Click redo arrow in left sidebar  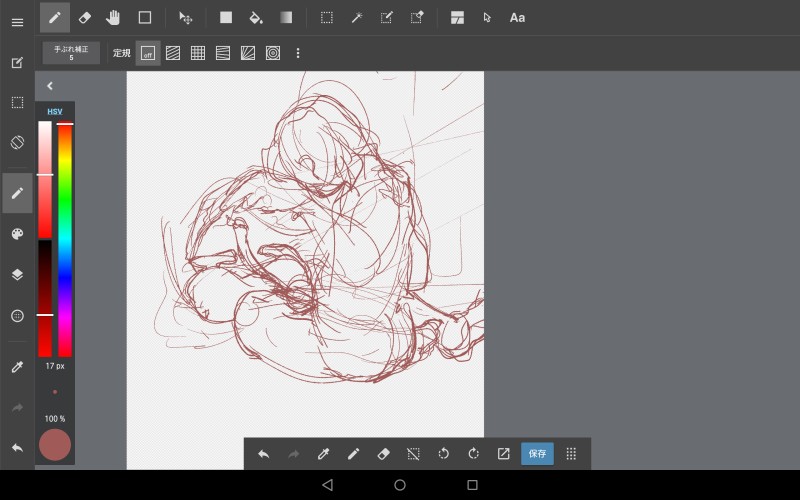point(17,408)
